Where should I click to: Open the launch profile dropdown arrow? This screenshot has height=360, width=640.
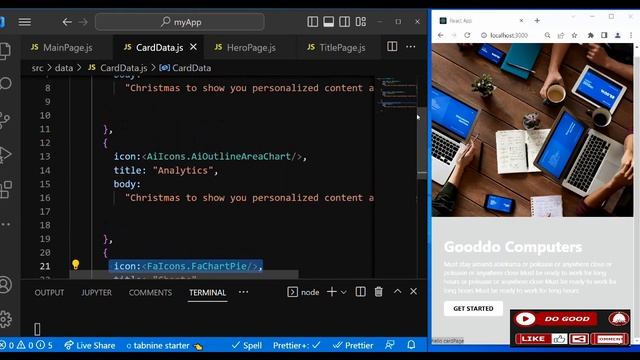pos(344,292)
